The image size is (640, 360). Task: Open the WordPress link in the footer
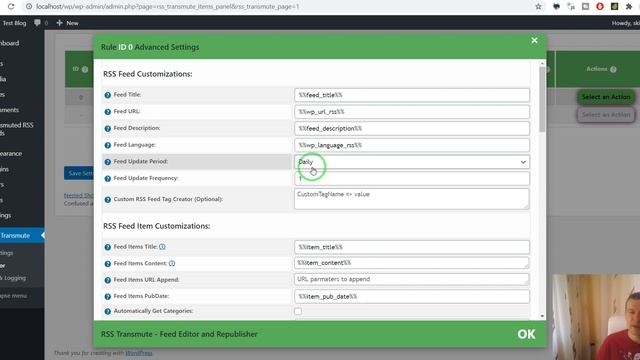(x=139, y=353)
